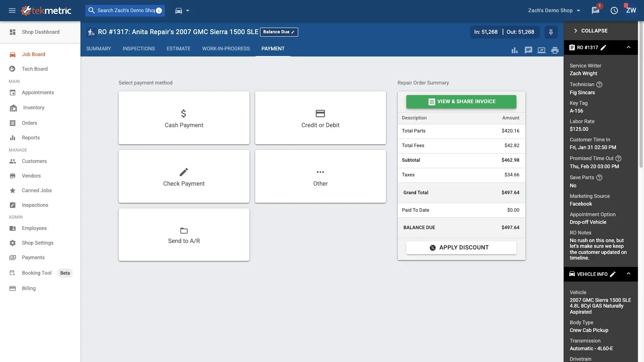Pin the repair order
Viewport: 644px width, 362px height.
(x=551, y=32)
